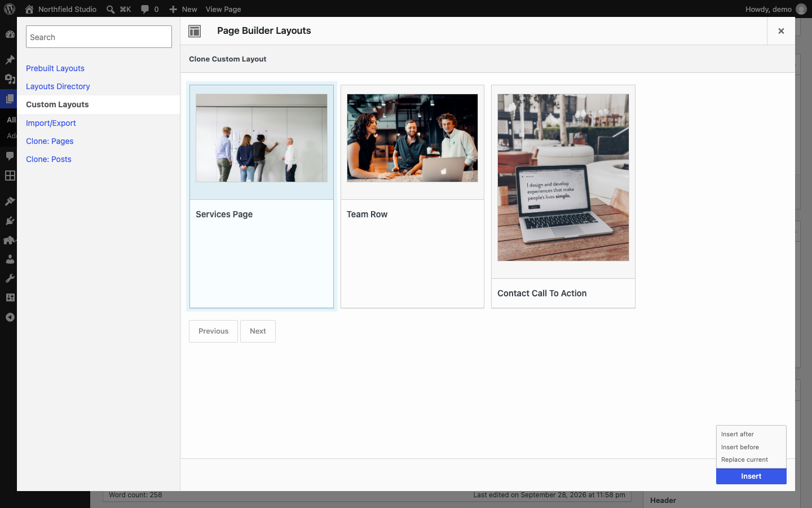This screenshot has height=508, width=812.
Task: Collapse the admin menu arrow icon
Action: (x=10, y=317)
